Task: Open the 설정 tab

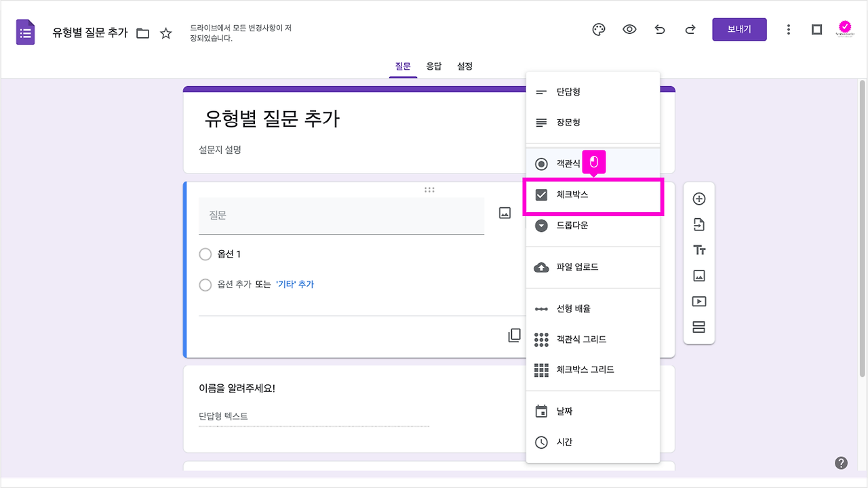Action: [465, 66]
